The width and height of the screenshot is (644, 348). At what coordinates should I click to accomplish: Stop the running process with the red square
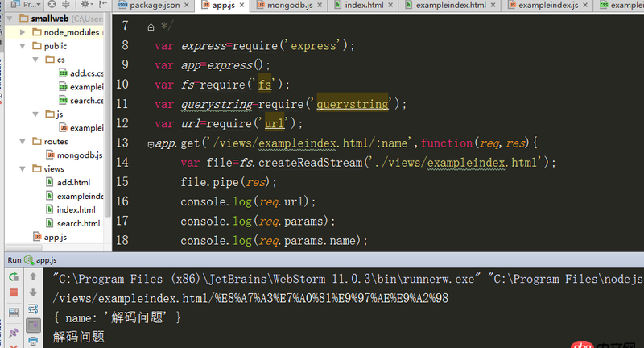[14, 293]
